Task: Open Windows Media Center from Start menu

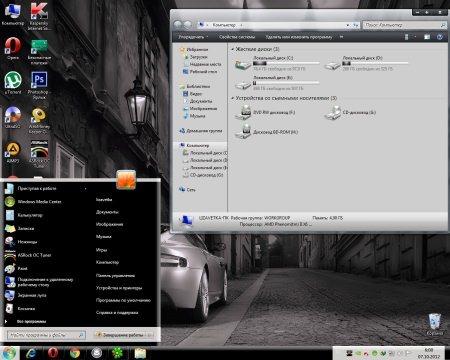Action: [33, 202]
